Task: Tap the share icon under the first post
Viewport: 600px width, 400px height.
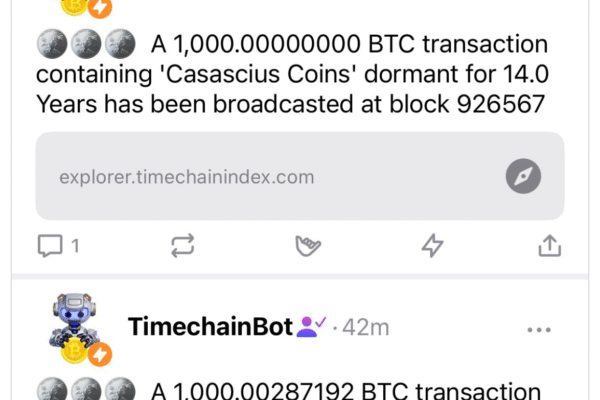Action: tap(549, 246)
